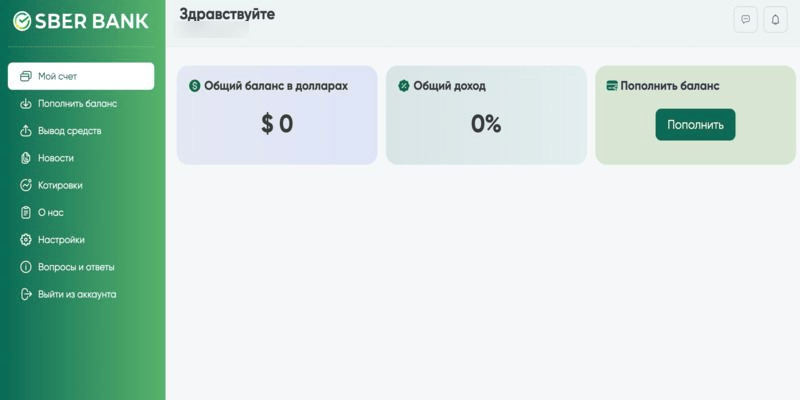Screen dimensions: 800x400
Task: Go to Котировки in the sidebar
Action: tap(81, 185)
